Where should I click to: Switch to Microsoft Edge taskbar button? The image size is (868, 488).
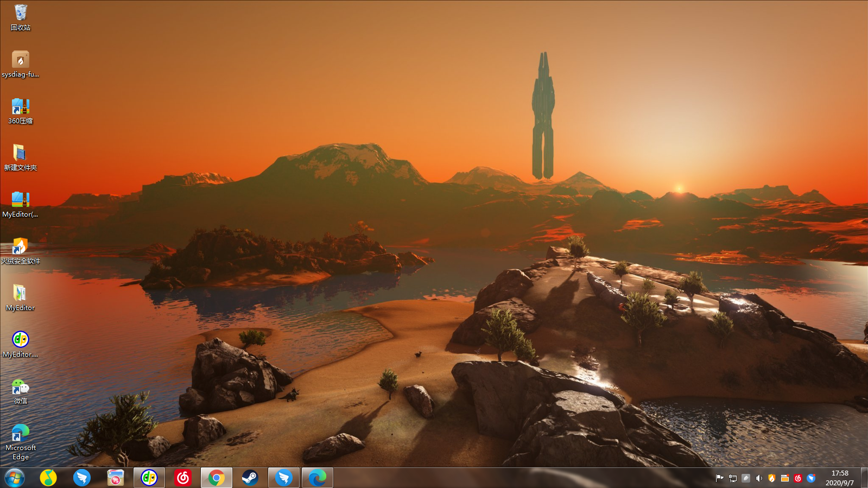point(318,478)
